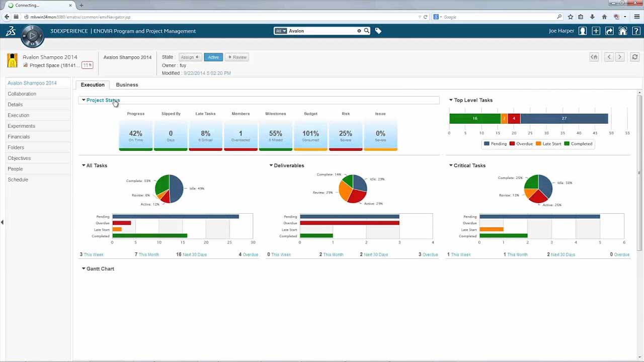Toggle Overdue legend swatch in Top Level Tasks
The width and height of the screenshot is (644, 362).
pyautogui.click(x=512, y=144)
